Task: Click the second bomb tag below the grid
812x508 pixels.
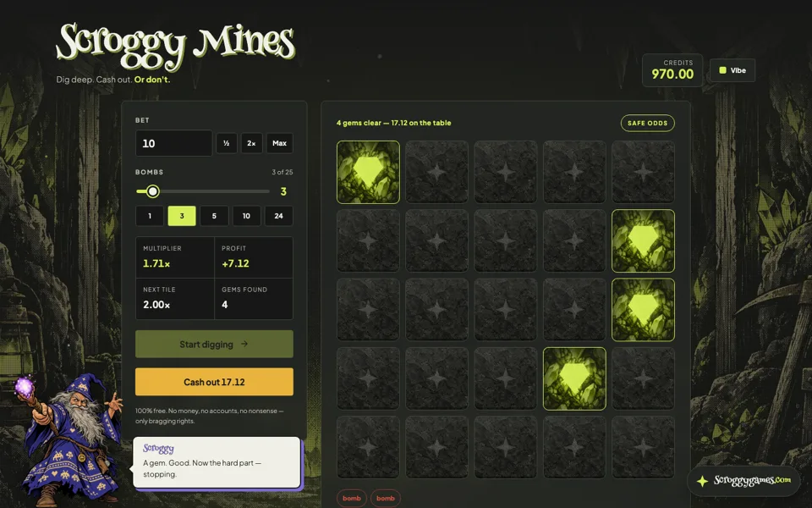Action: pyautogui.click(x=386, y=498)
